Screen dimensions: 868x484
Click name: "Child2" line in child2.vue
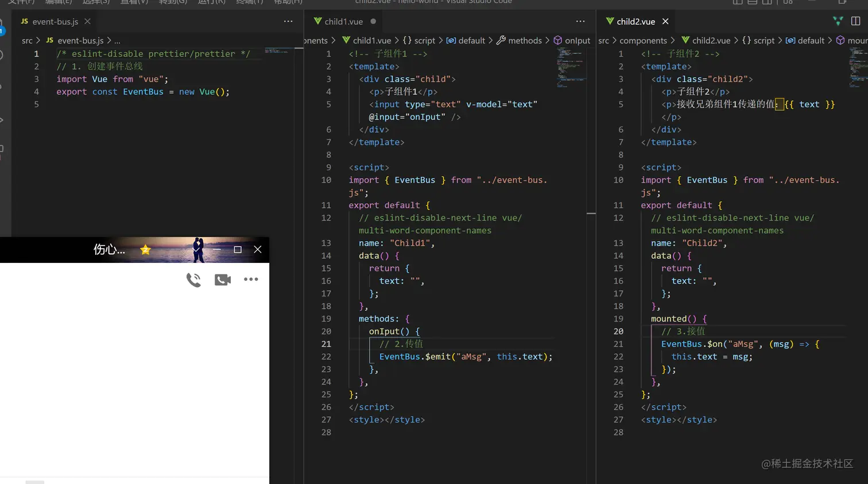(x=689, y=243)
